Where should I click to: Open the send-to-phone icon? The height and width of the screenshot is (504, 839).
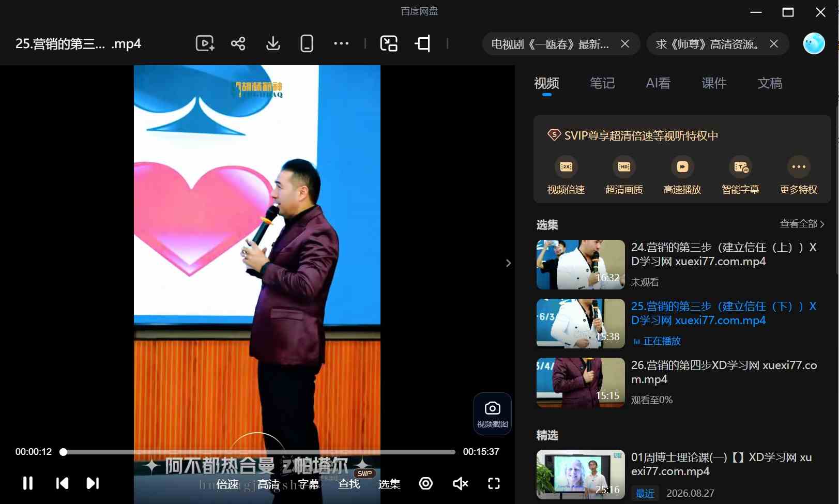coord(307,43)
